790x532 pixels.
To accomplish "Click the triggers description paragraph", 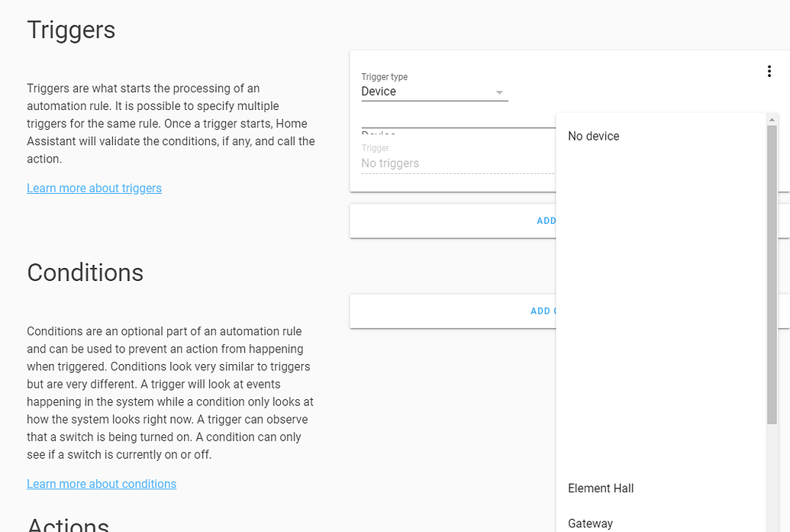I will 171,124.
